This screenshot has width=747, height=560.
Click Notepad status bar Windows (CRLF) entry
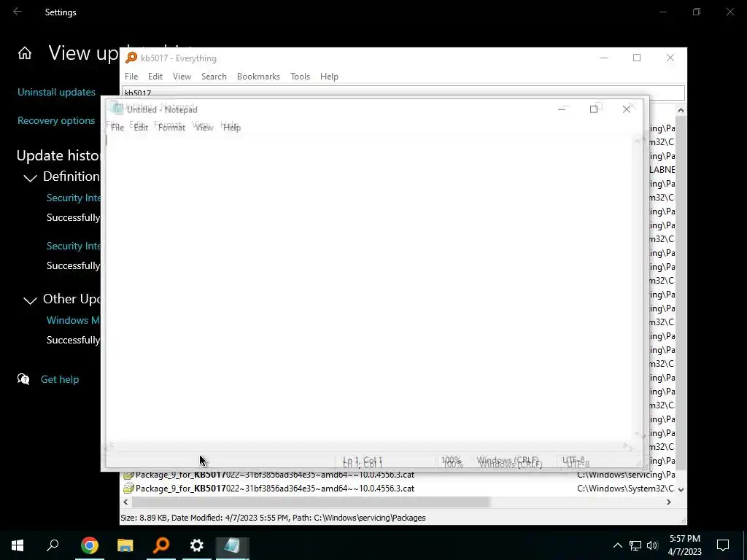tap(508, 462)
